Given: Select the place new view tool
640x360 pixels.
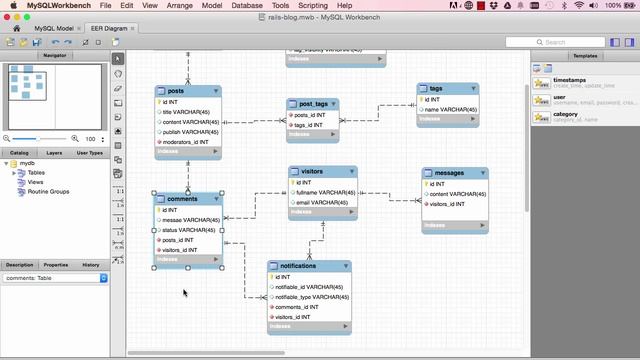Looking at the screenshot, I should click(118, 160).
